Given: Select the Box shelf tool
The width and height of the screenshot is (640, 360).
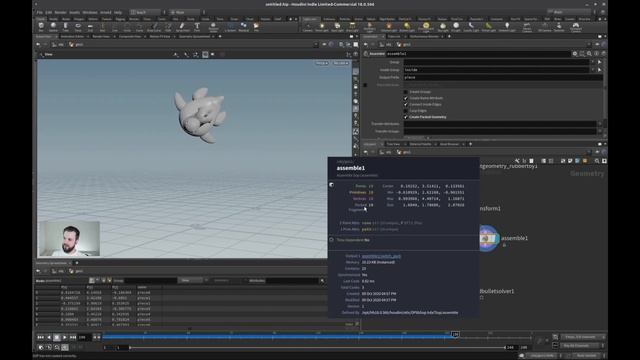Looking at the screenshot, I should click(41, 27).
